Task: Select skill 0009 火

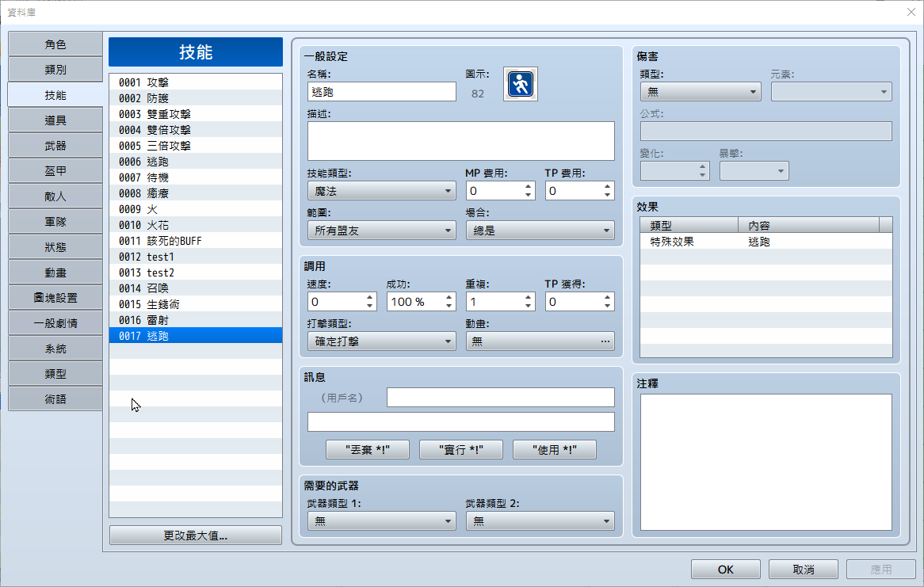Action: point(196,209)
